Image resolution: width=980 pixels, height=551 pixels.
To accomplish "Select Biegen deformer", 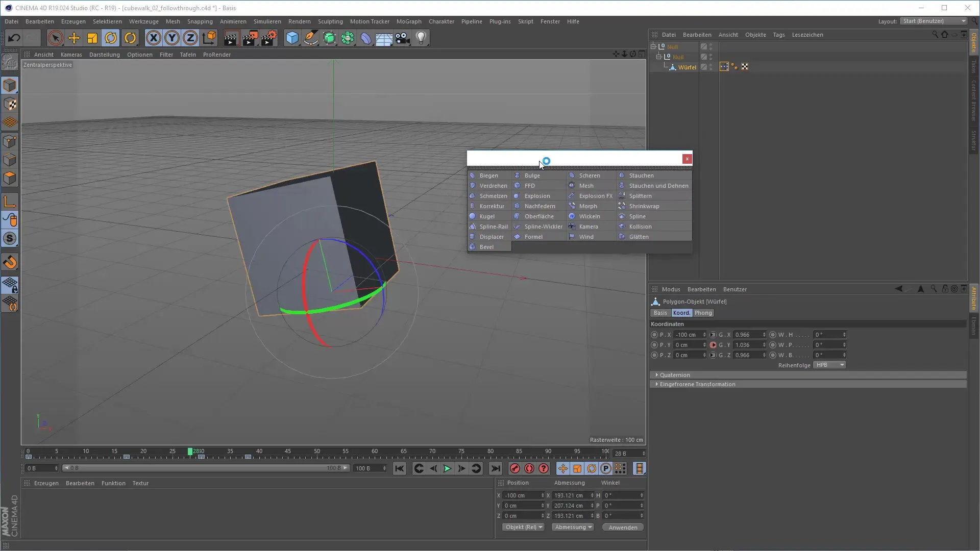I will tap(489, 176).
